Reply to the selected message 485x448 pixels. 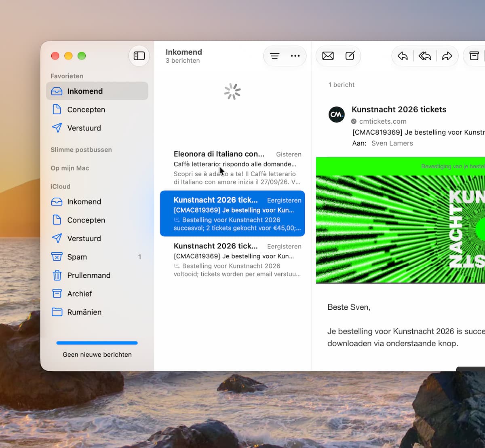[403, 56]
